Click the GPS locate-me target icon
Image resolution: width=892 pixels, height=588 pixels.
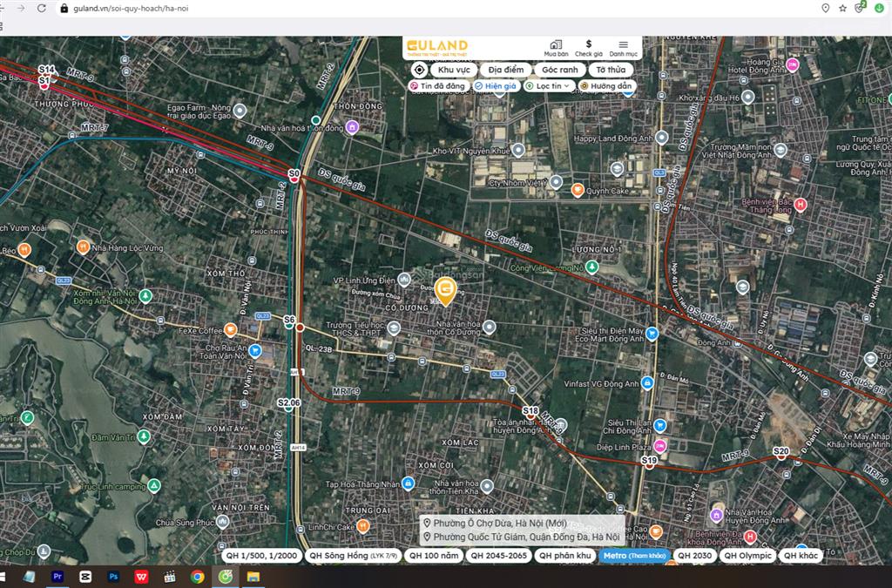419,70
